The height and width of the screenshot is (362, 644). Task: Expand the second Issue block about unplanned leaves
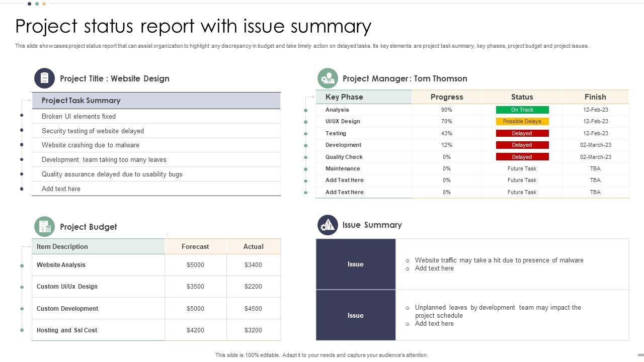click(x=356, y=315)
